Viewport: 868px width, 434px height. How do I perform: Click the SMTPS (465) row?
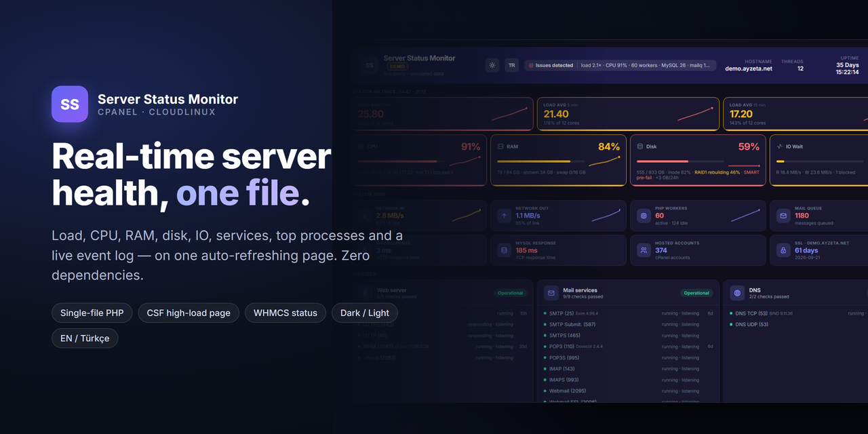(x=628, y=336)
